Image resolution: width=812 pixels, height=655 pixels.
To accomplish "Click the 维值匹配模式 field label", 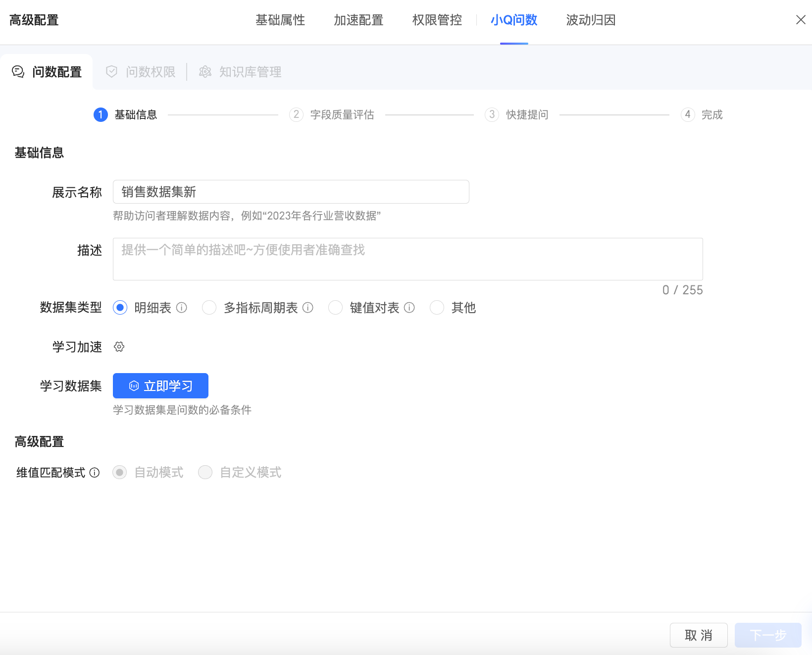I will click(51, 473).
